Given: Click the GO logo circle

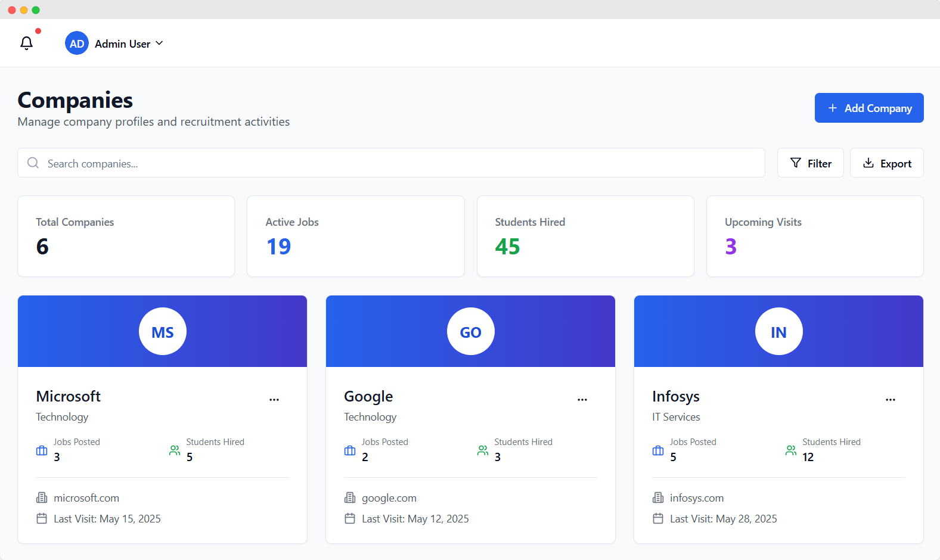Looking at the screenshot, I should 471,331.
